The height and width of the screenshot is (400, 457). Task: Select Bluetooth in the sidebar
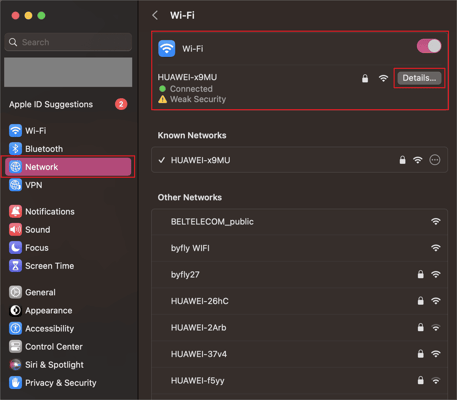point(68,149)
